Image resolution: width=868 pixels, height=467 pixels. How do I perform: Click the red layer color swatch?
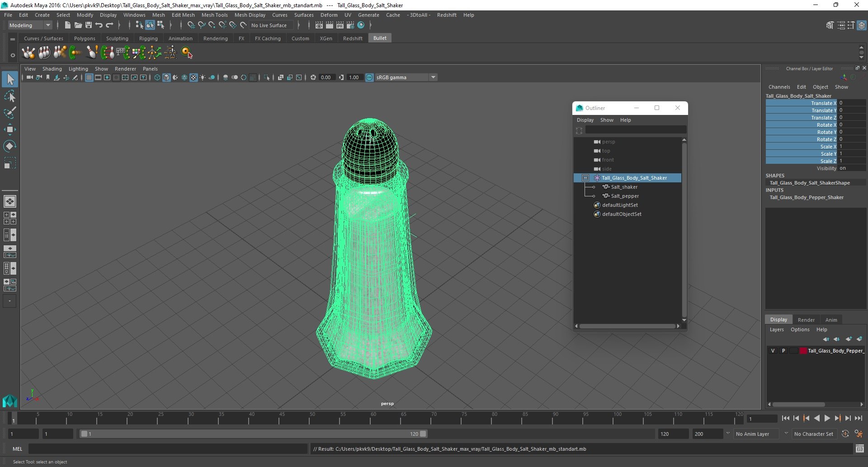(x=803, y=351)
